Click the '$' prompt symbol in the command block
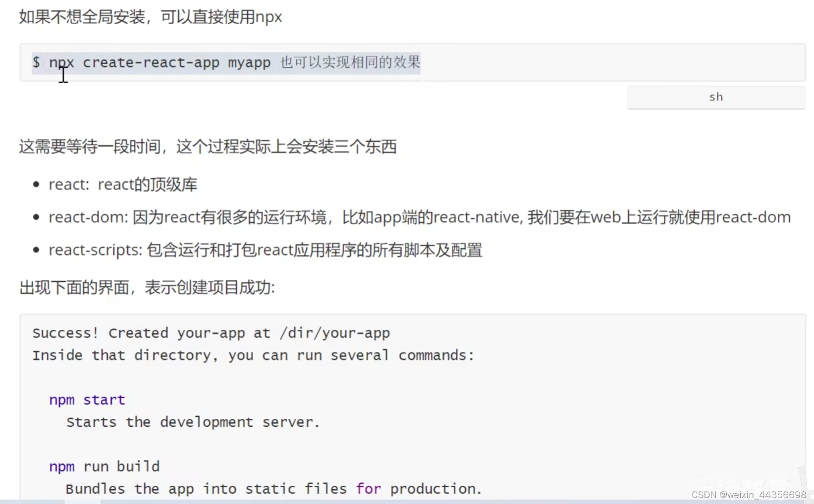Viewport: 814px width, 504px height. tap(36, 62)
